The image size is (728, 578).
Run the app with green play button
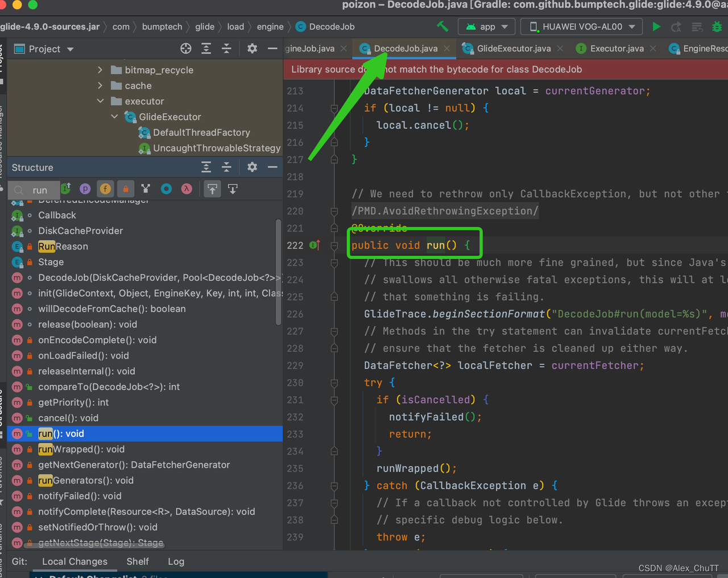(x=656, y=27)
